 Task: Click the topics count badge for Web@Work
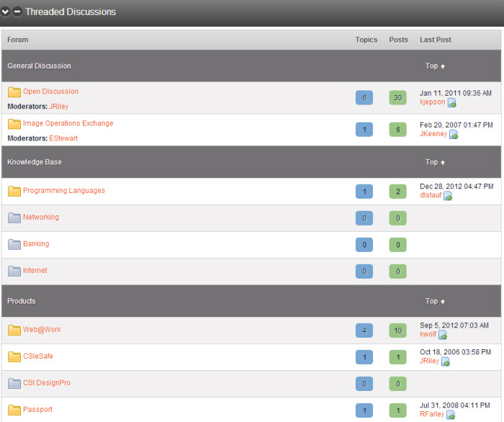pyautogui.click(x=364, y=331)
